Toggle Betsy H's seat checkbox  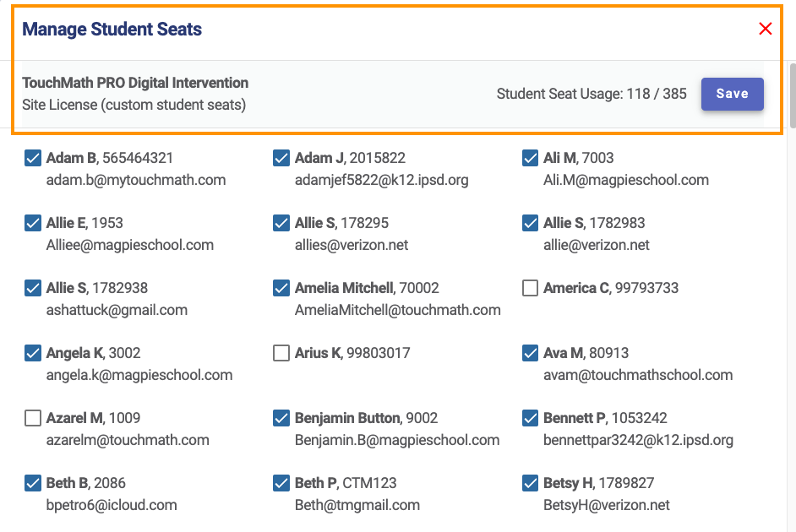click(530, 483)
